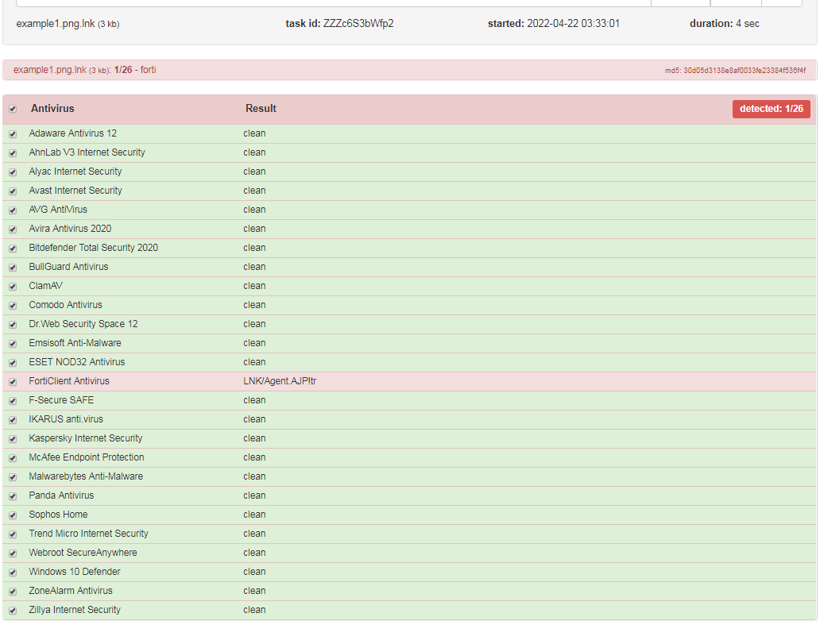Uncheck the F-Secure SAFE checkbox
This screenshot has width=820, height=644.
pyautogui.click(x=13, y=401)
